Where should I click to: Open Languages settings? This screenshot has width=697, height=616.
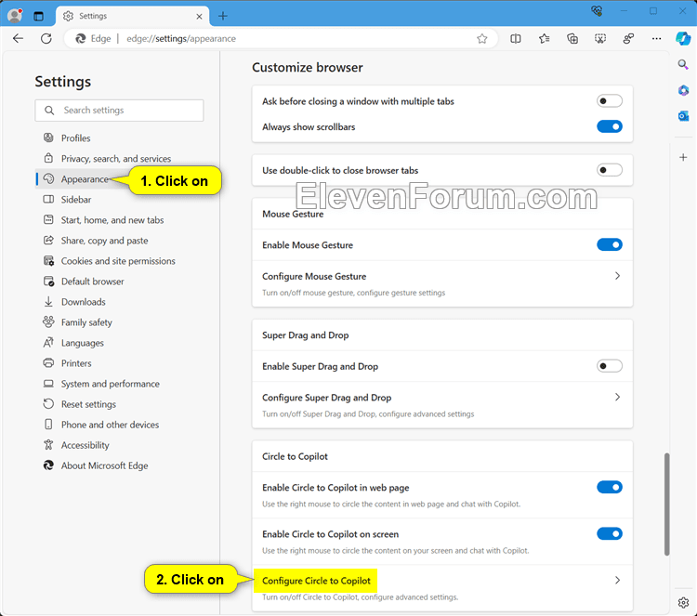point(82,343)
